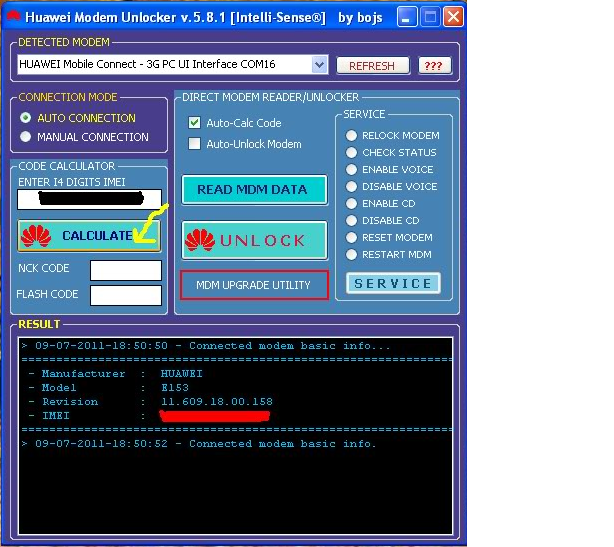The width and height of the screenshot is (614, 547).
Task: Click the ??? help button
Action: (435, 65)
